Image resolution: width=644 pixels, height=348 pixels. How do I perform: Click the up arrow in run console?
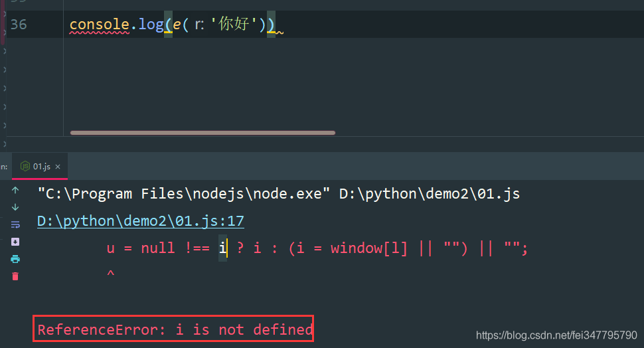tap(15, 190)
